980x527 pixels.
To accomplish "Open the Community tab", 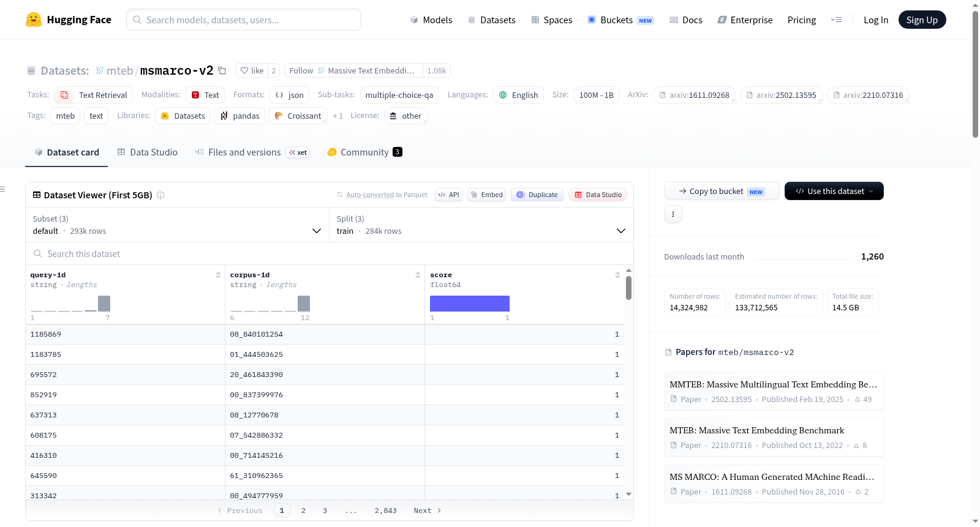I will tap(364, 152).
